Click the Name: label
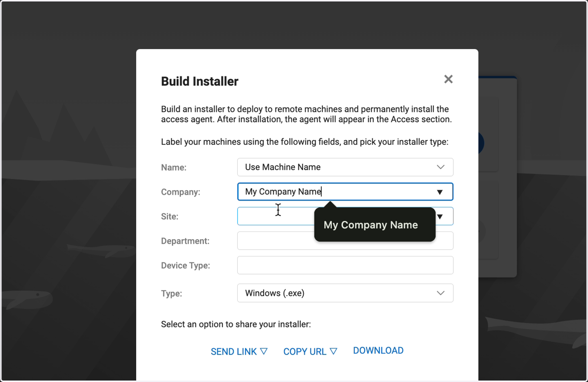Viewport: 588px width, 382px height. point(174,168)
